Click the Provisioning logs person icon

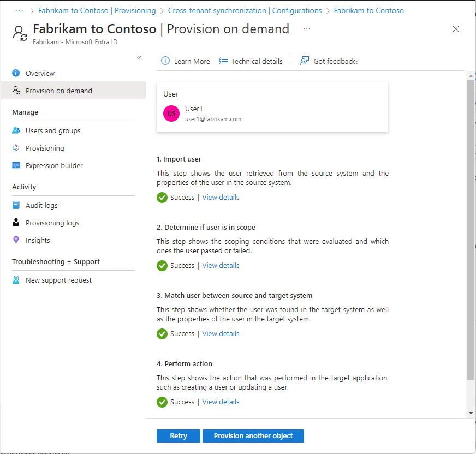pyautogui.click(x=16, y=223)
